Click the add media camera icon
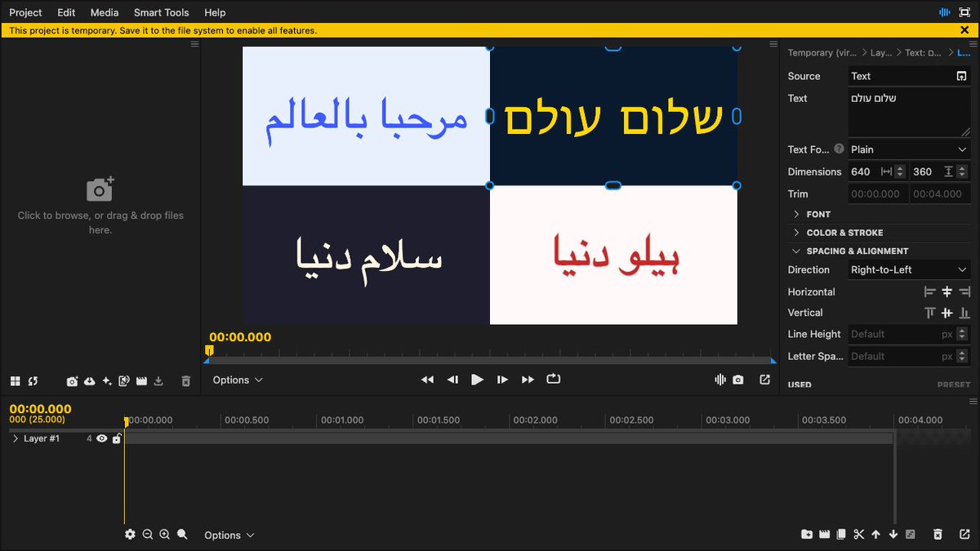 point(72,381)
